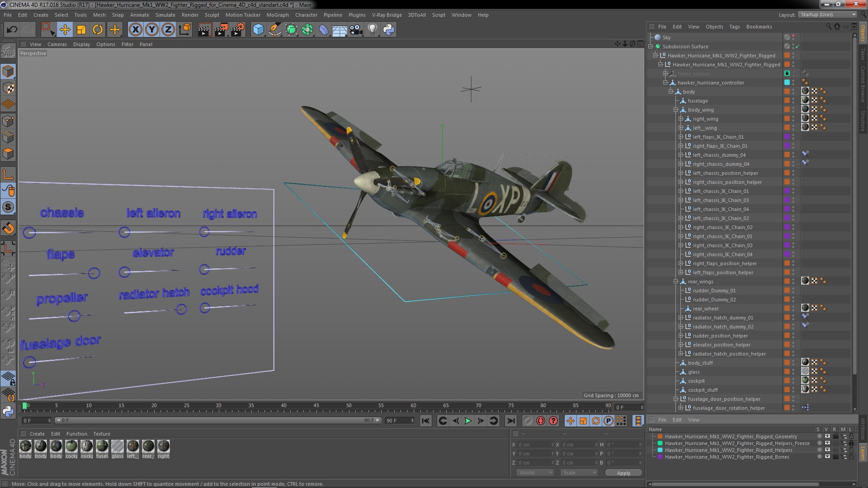Select fuselage object in tree
This screenshot has height=488, width=868.
click(x=698, y=101)
